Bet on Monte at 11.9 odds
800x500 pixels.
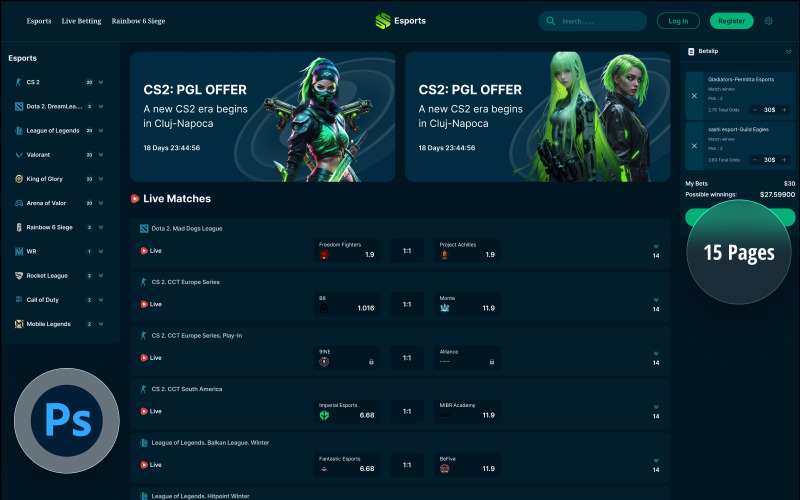point(467,304)
